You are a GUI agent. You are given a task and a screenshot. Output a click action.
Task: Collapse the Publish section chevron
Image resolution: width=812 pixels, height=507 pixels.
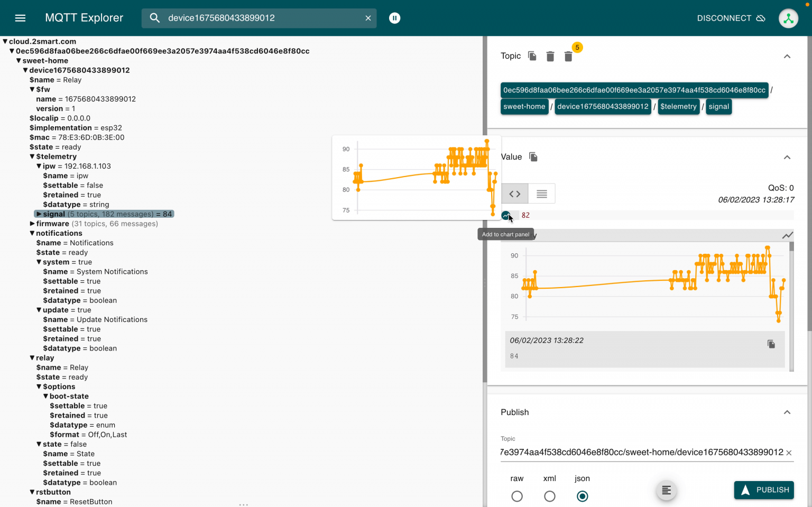[787, 412]
